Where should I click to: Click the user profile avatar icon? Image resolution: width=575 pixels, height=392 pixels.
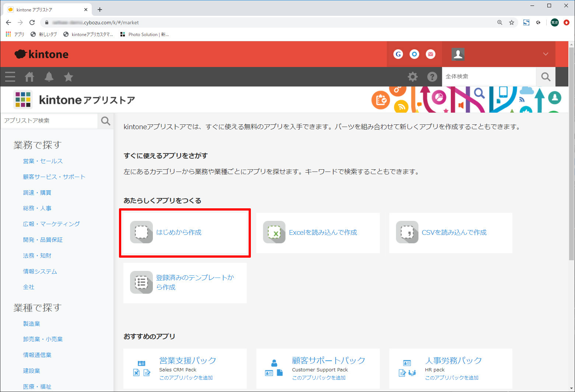458,54
